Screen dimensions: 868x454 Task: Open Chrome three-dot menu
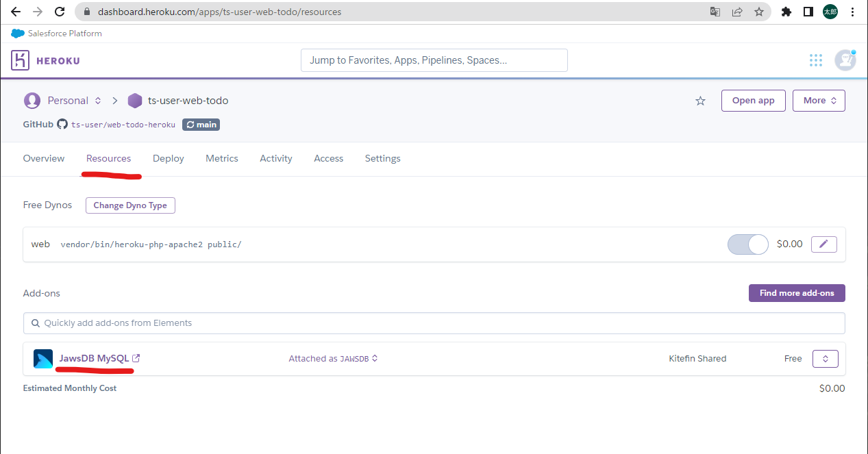point(852,12)
